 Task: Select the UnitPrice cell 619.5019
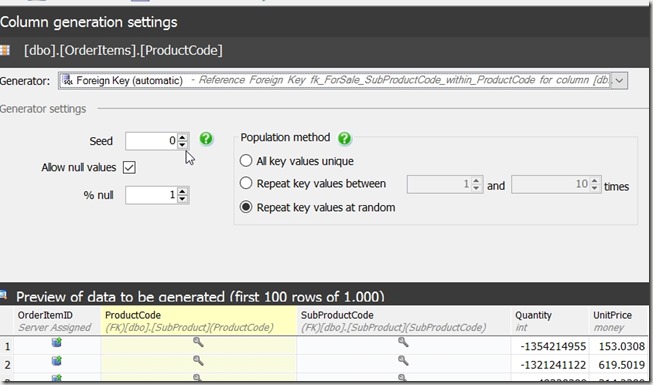(619, 365)
